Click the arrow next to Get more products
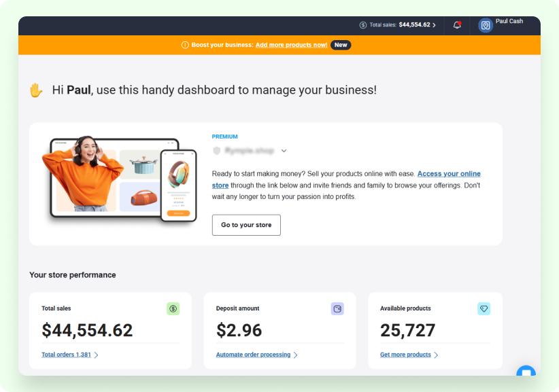Screen dimensions: 559x392 pos(436,355)
